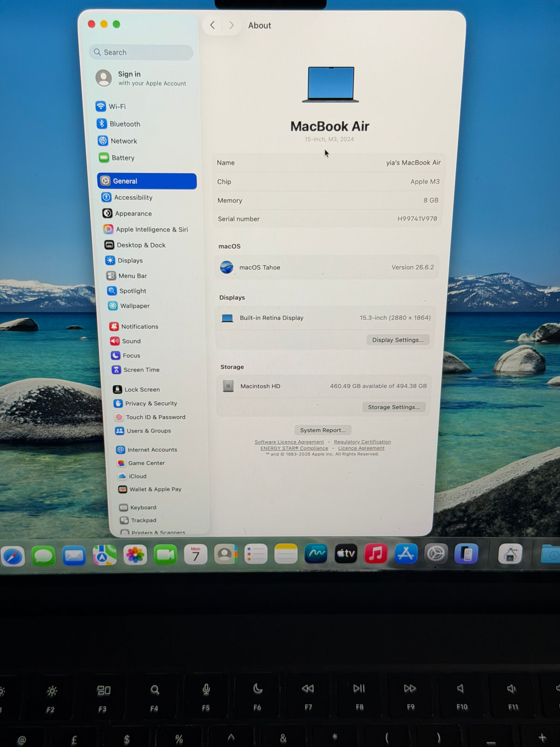Open Safari from the Dock
560x747 pixels.
click(x=13, y=556)
